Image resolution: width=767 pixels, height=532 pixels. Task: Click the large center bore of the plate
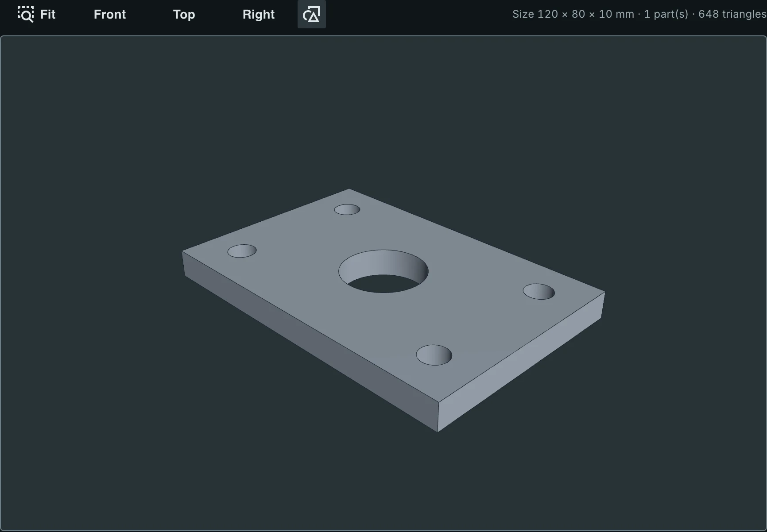(x=383, y=271)
